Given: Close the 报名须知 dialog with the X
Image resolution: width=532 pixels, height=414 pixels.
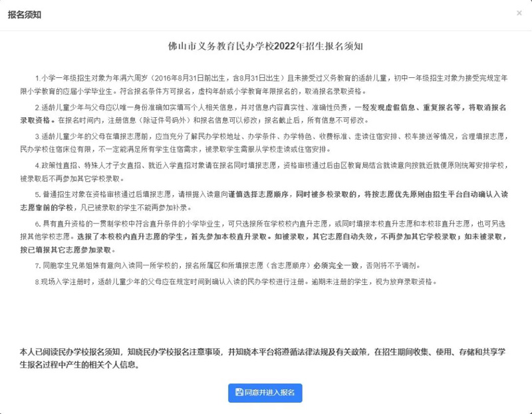Looking at the screenshot, I should 519,13.
